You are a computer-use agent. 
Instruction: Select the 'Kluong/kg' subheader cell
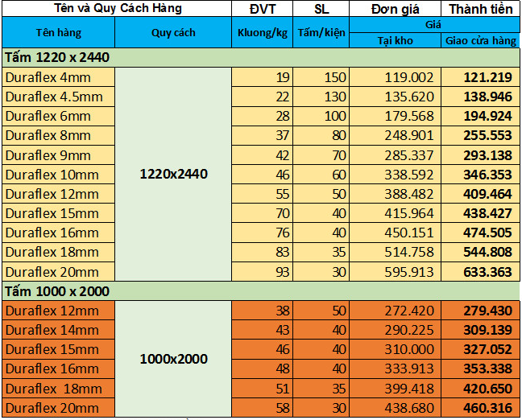263,32
